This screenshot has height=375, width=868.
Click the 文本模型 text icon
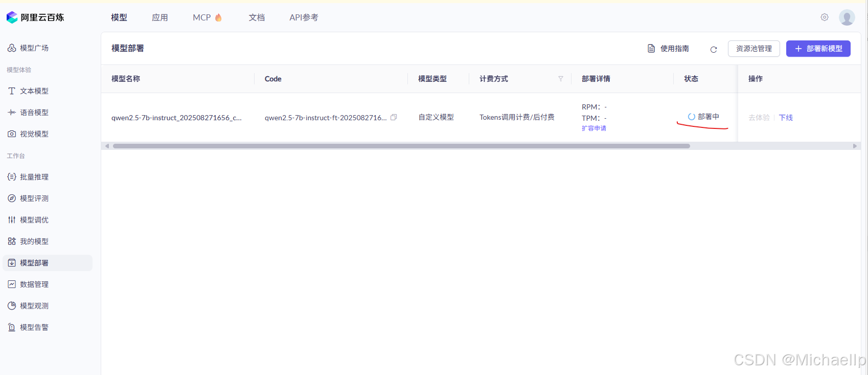[12, 91]
